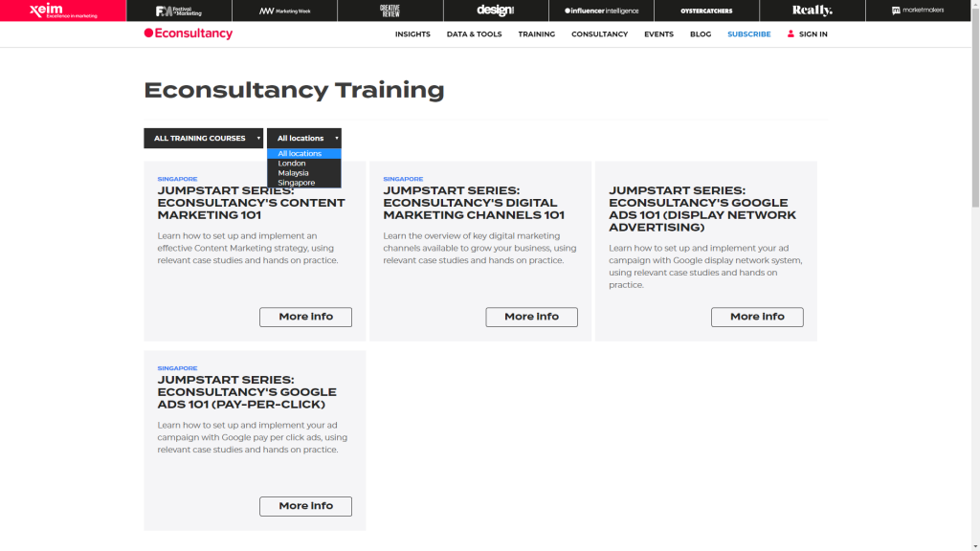Open the Xeim brand logo link
Viewport: 980px width, 551px height.
[x=63, y=11]
